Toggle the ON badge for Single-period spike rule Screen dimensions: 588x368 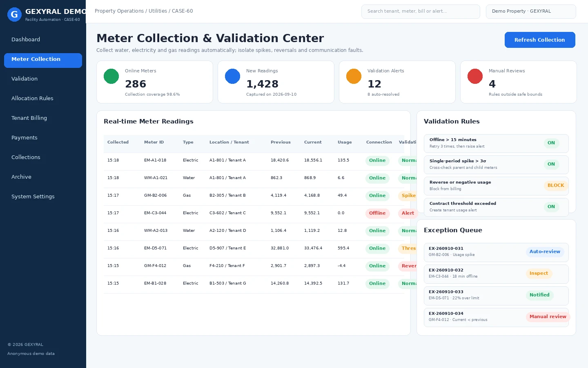click(551, 164)
